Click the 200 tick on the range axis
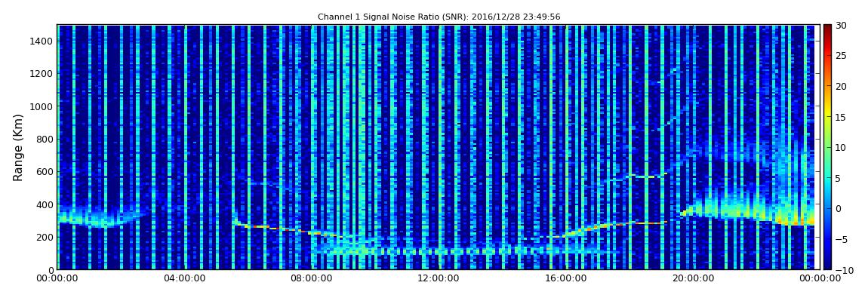This screenshot has width=868, height=307. [x=45, y=238]
